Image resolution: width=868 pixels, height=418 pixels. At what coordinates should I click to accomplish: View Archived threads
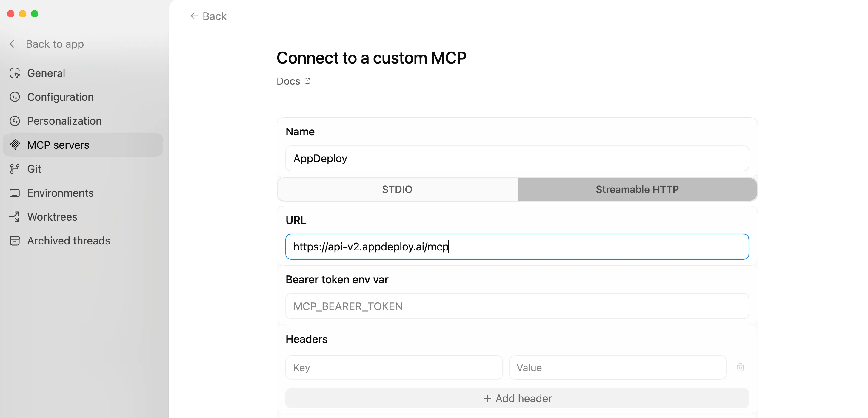tap(68, 241)
